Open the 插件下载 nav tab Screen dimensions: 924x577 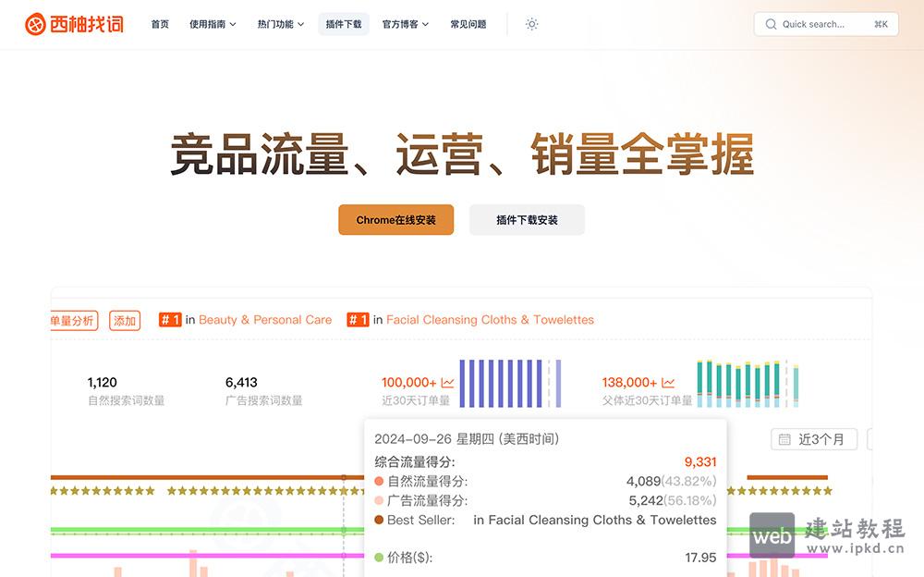click(x=344, y=24)
